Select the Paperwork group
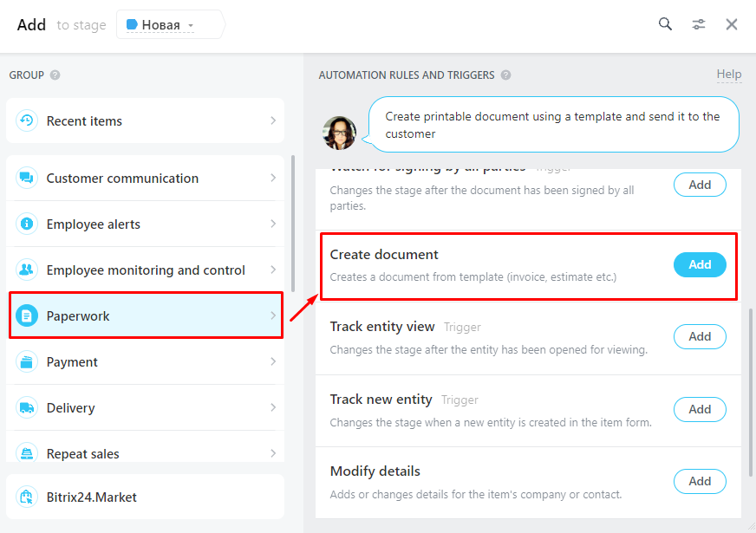The width and height of the screenshot is (756, 533). 146,316
